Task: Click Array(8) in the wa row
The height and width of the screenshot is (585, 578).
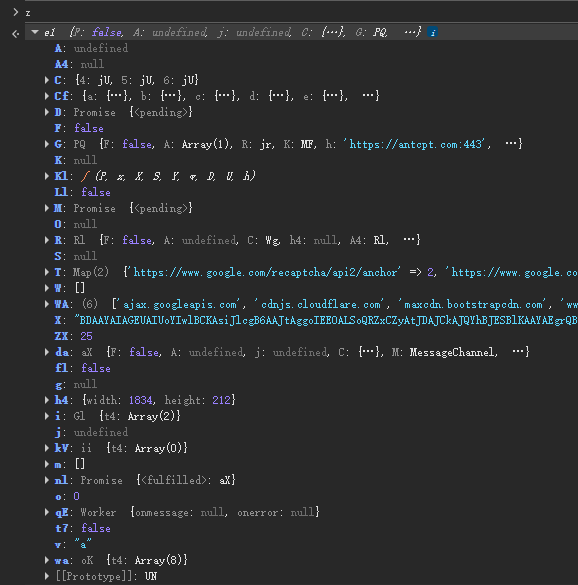Action: [158, 560]
